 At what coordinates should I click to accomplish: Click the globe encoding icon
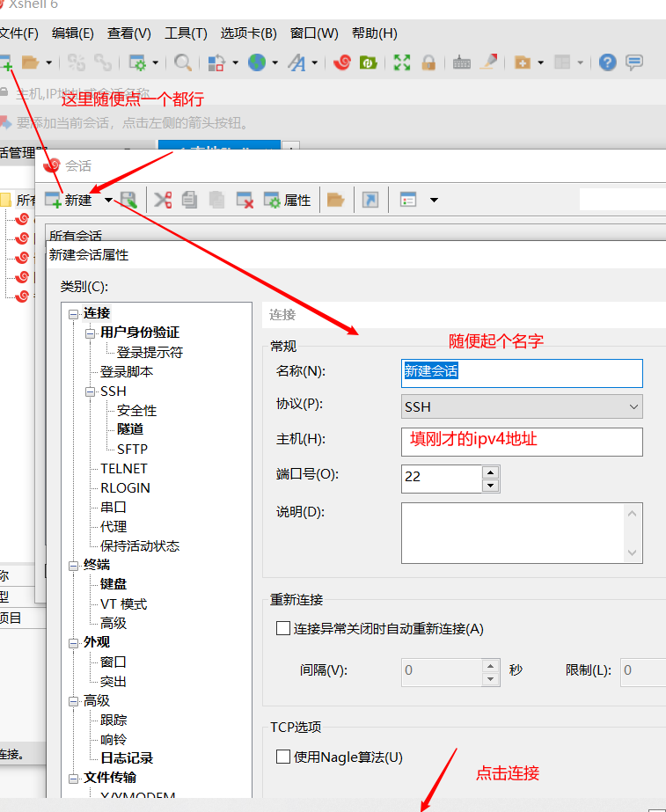(257, 62)
